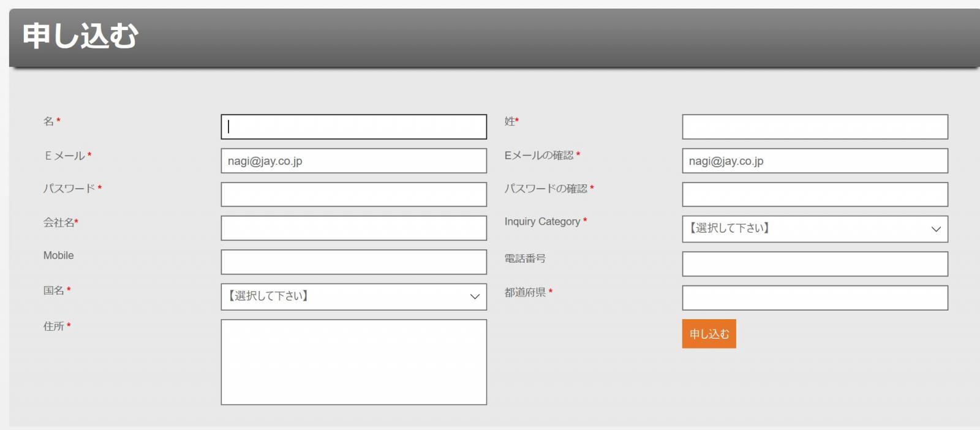Image resolution: width=980 pixels, height=430 pixels.
Task: Click the Mobile number input field
Action: click(x=353, y=262)
